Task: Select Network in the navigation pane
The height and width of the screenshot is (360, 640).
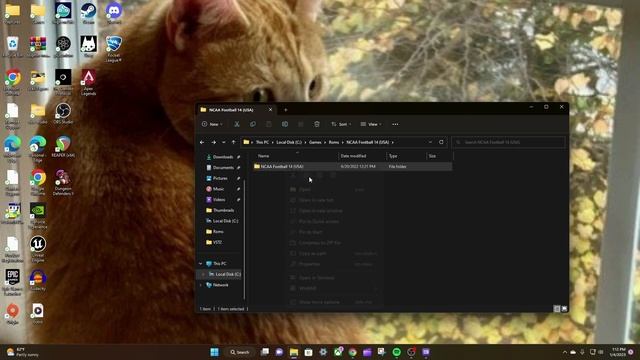Action: (220, 285)
